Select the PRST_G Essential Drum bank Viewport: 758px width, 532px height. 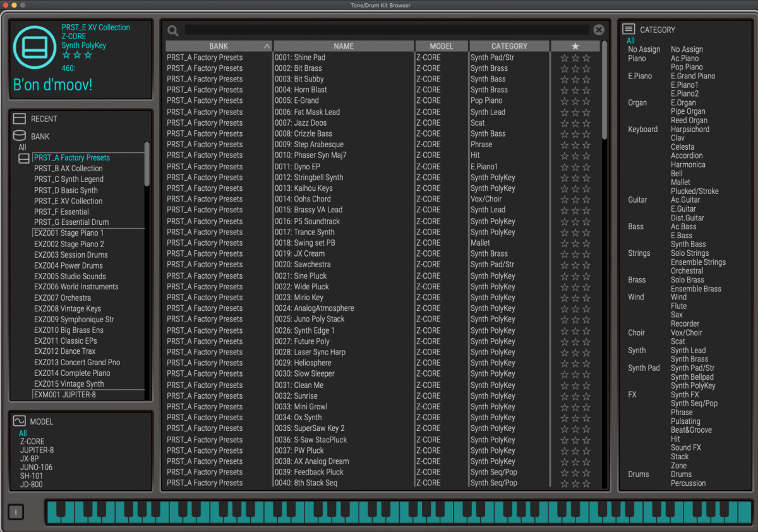click(71, 222)
